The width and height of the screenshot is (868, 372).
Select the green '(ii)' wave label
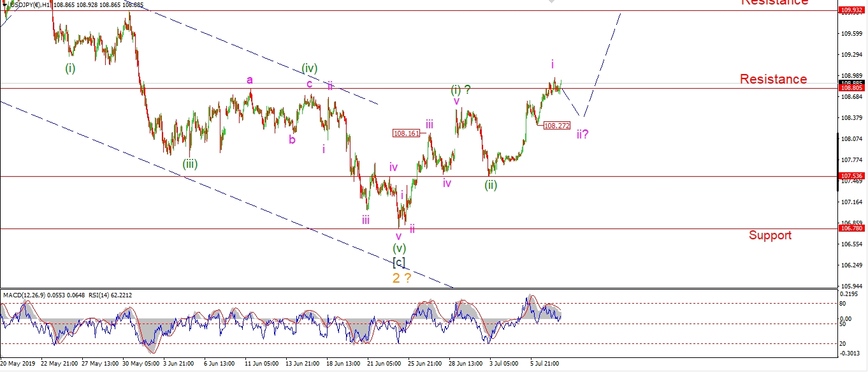pyautogui.click(x=490, y=185)
